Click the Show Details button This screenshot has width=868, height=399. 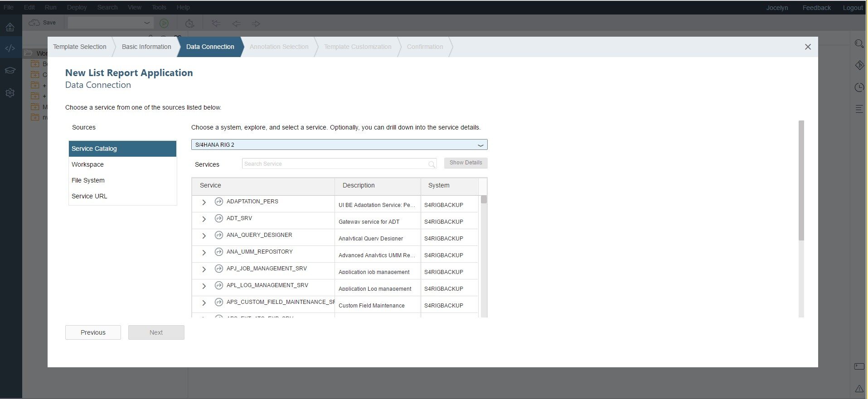point(466,163)
